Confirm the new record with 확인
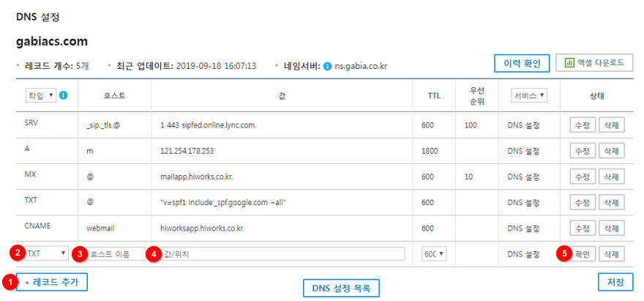Image resolution: width=644 pixels, height=301 pixels. 583,254
